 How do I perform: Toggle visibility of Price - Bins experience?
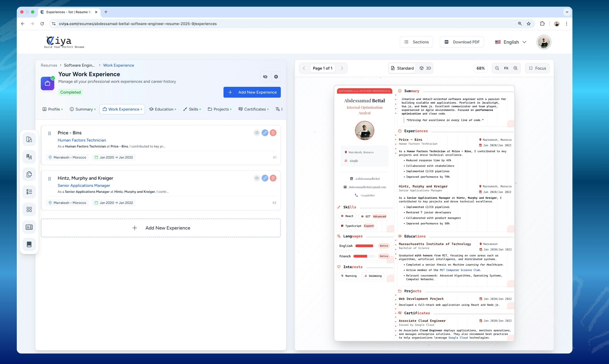click(257, 133)
